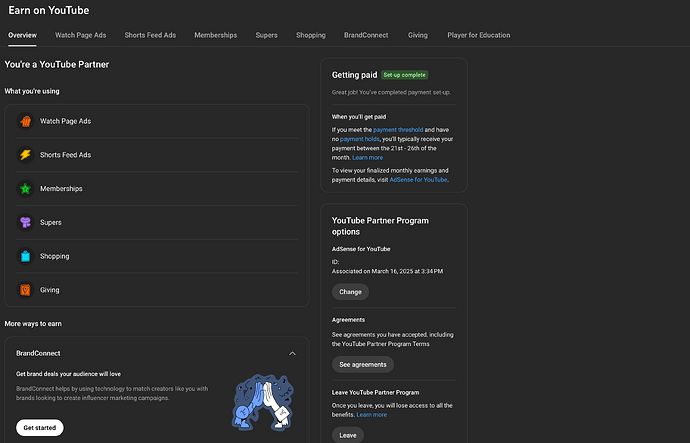Open the AdSense for YouTube link

(418, 179)
